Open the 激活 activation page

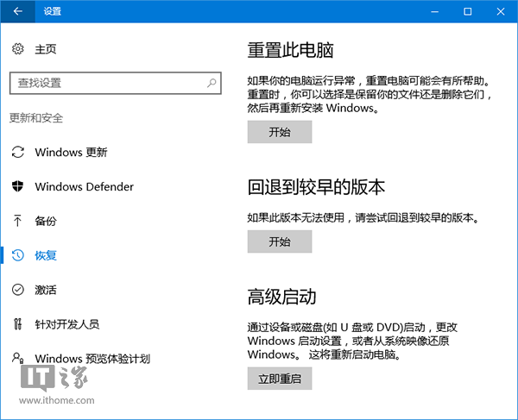(46, 290)
